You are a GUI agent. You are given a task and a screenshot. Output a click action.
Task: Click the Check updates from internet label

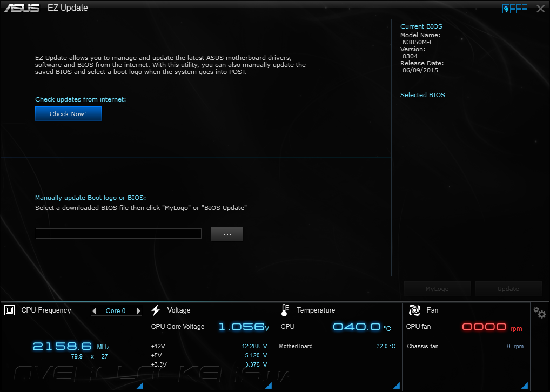81,99
